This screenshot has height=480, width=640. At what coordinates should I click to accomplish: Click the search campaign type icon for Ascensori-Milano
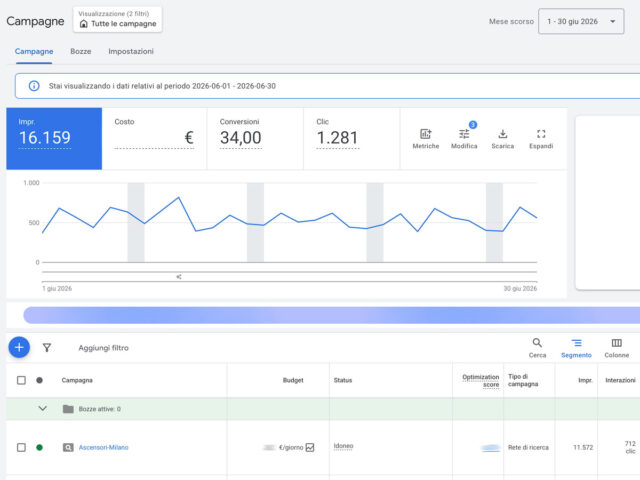point(68,447)
